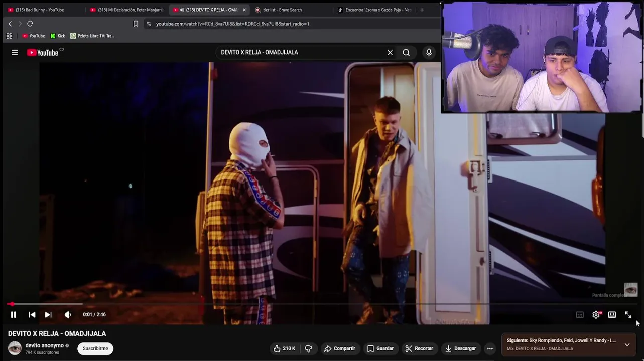Subscribe with Suscribirme button
Screen dimensions: 644x361
click(x=95, y=348)
